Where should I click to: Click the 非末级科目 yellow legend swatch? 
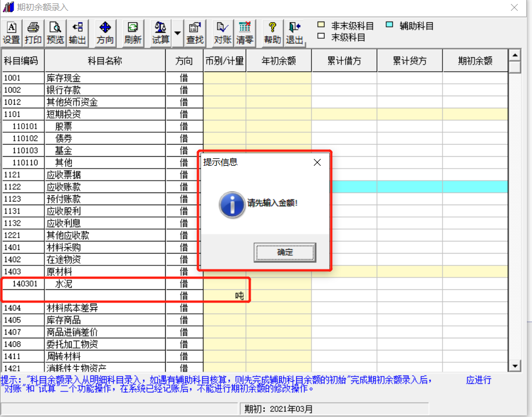pyautogui.click(x=321, y=24)
